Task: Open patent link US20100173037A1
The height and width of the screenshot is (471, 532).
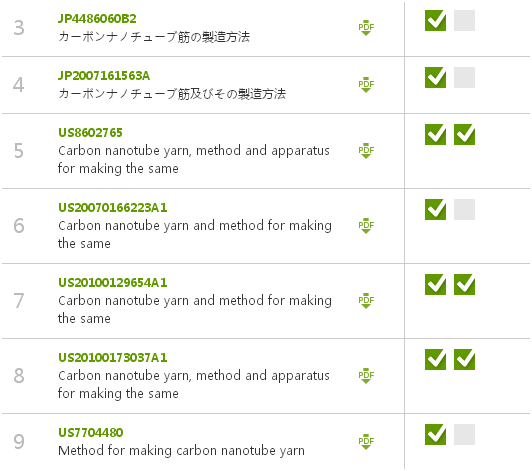Action: [x=113, y=358]
